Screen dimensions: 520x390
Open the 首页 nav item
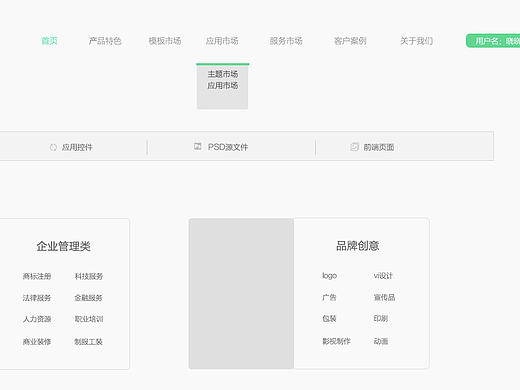pos(49,41)
